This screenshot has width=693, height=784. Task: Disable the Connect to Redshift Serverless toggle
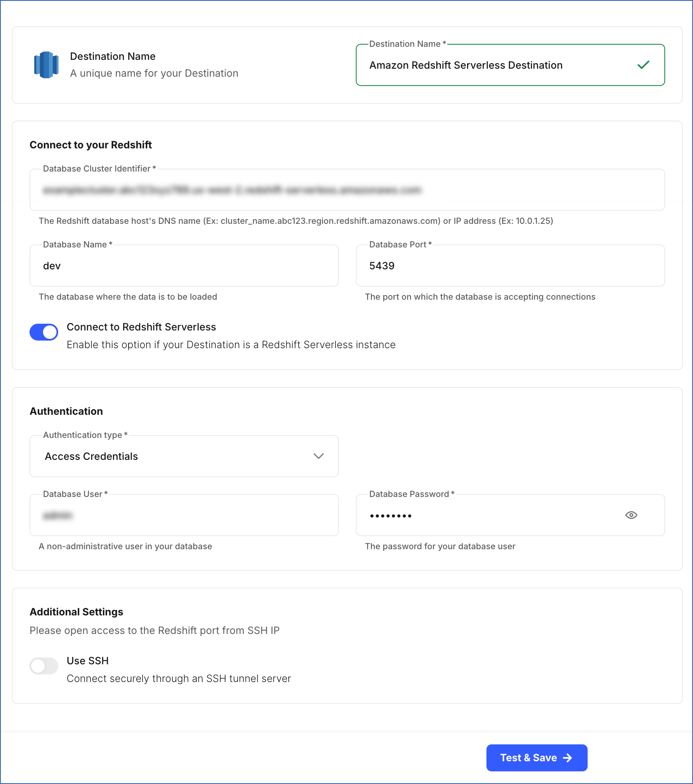pos(44,332)
